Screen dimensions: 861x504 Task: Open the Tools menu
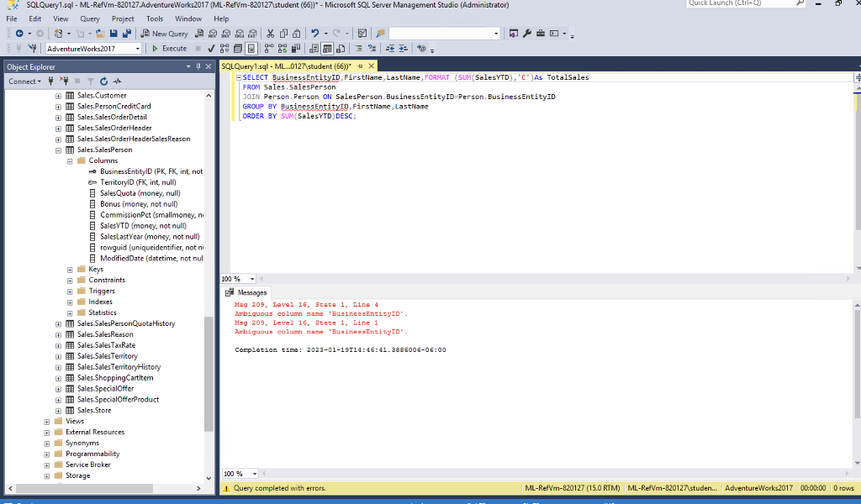tap(155, 18)
